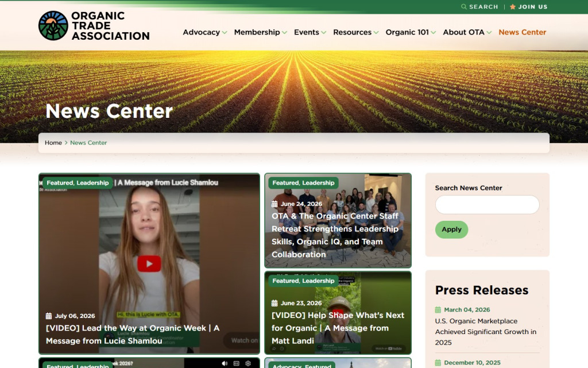
Task: Click the staff group photo thumbnail
Action: coord(338,220)
